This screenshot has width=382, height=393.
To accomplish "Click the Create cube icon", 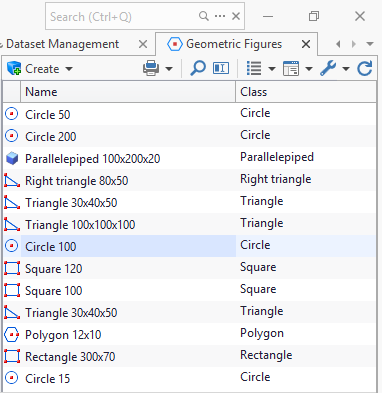I will pos(14,68).
